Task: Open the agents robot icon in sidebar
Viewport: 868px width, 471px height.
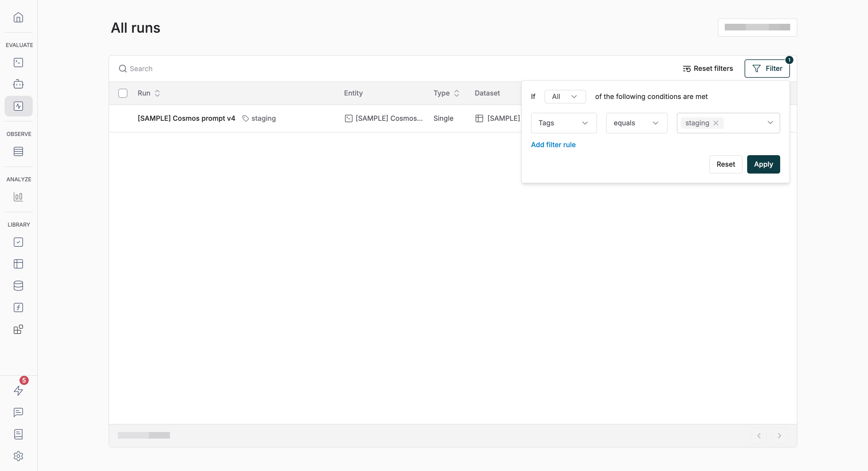Action: pos(18,84)
